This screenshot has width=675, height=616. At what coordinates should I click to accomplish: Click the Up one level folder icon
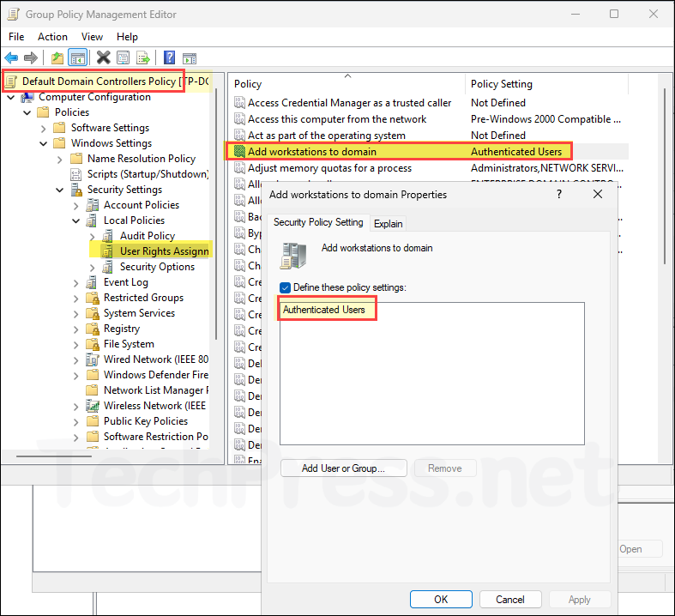point(57,57)
